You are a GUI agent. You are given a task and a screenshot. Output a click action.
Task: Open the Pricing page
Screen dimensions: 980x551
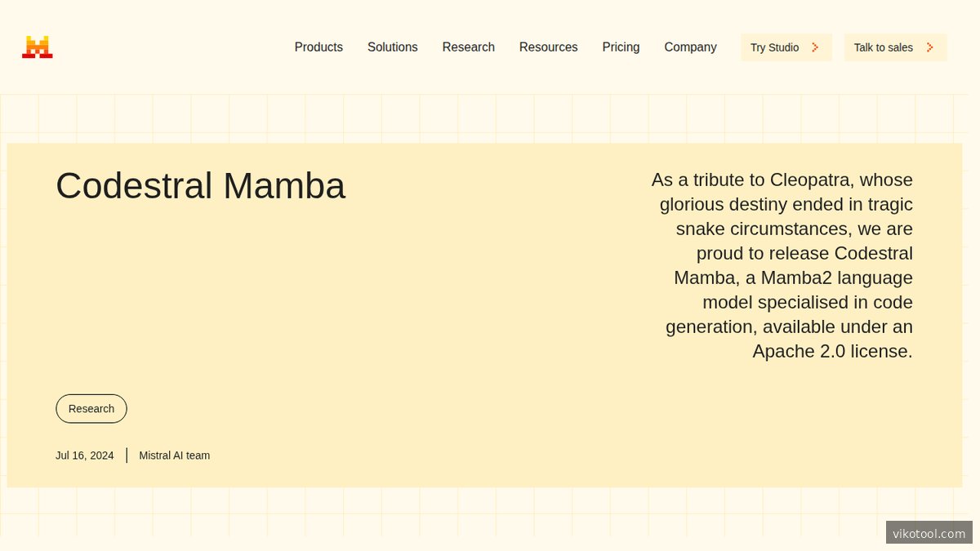point(621,47)
